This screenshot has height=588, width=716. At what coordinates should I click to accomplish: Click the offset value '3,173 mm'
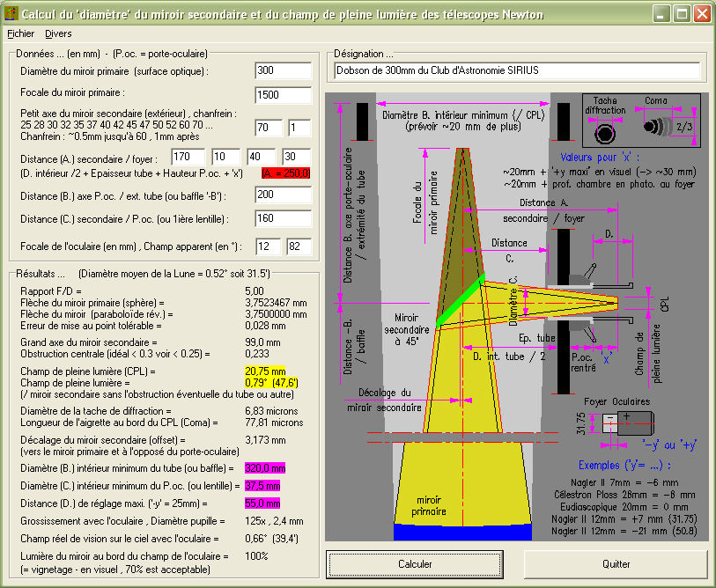click(265, 440)
